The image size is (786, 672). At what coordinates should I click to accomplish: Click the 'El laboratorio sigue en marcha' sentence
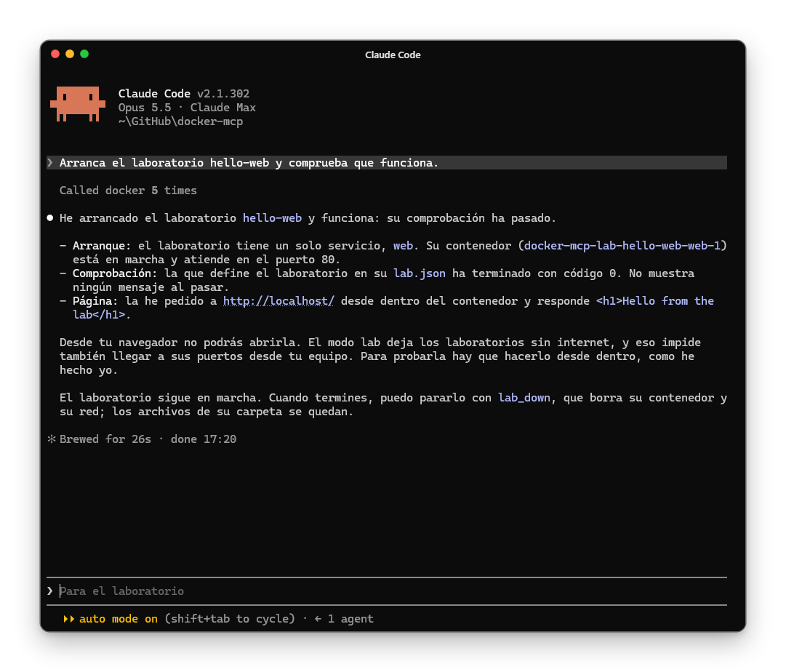pos(161,398)
